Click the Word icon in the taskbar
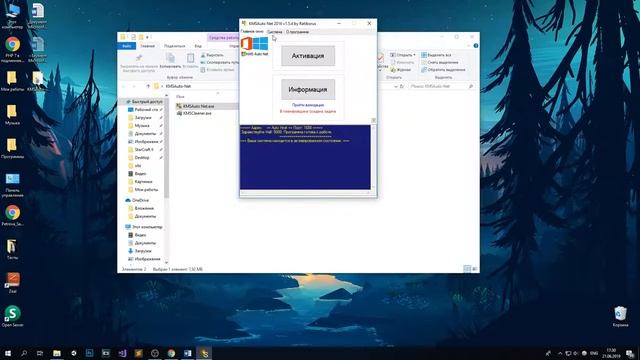Screen dimensions: 640x360 click(187, 353)
